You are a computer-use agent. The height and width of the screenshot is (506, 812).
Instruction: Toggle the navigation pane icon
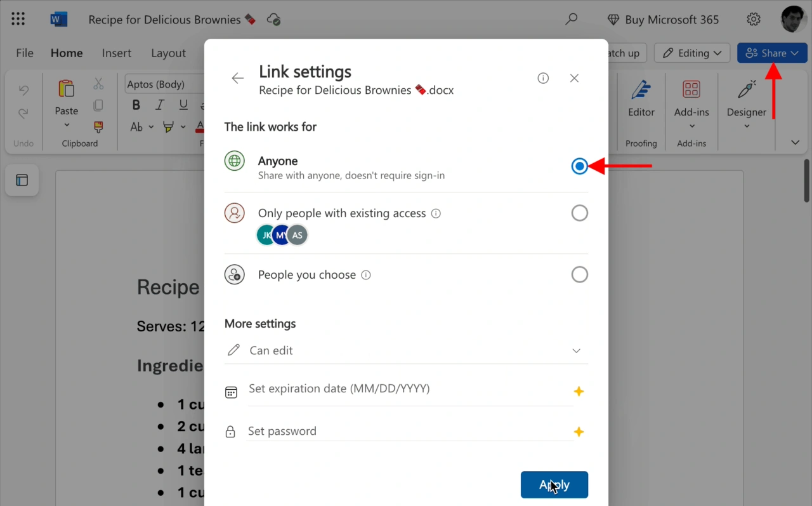(x=22, y=180)
